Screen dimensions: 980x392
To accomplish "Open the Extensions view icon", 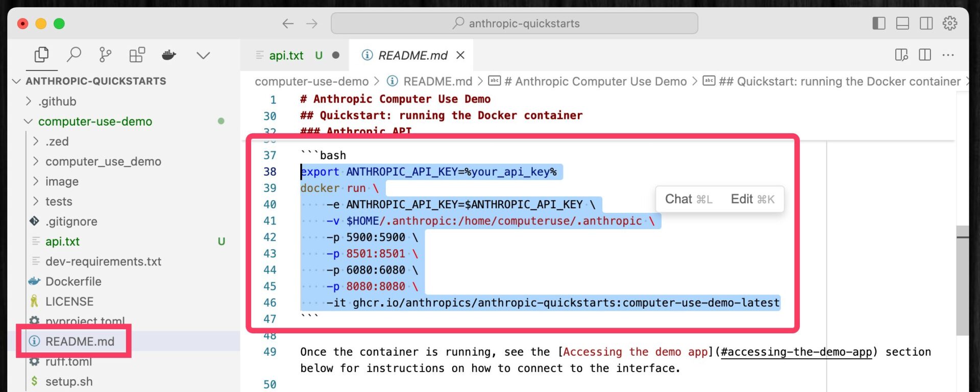I will pos(137,55).
